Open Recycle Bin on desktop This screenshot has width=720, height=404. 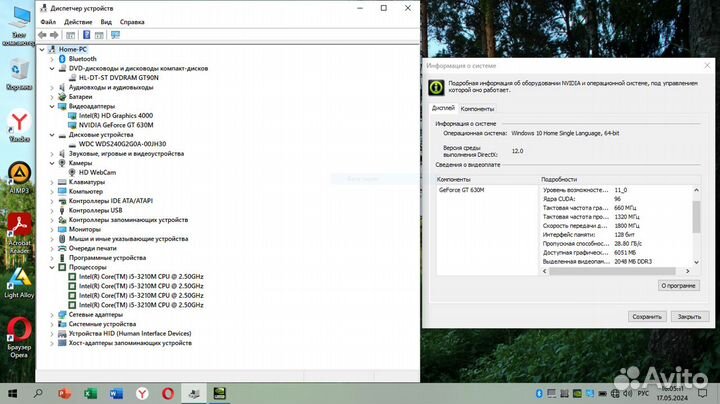point(19,74)
